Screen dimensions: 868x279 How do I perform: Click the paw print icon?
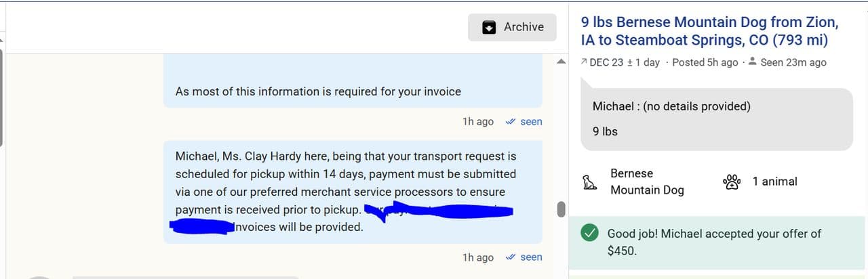pyautogui.click(x=732, y=181)
